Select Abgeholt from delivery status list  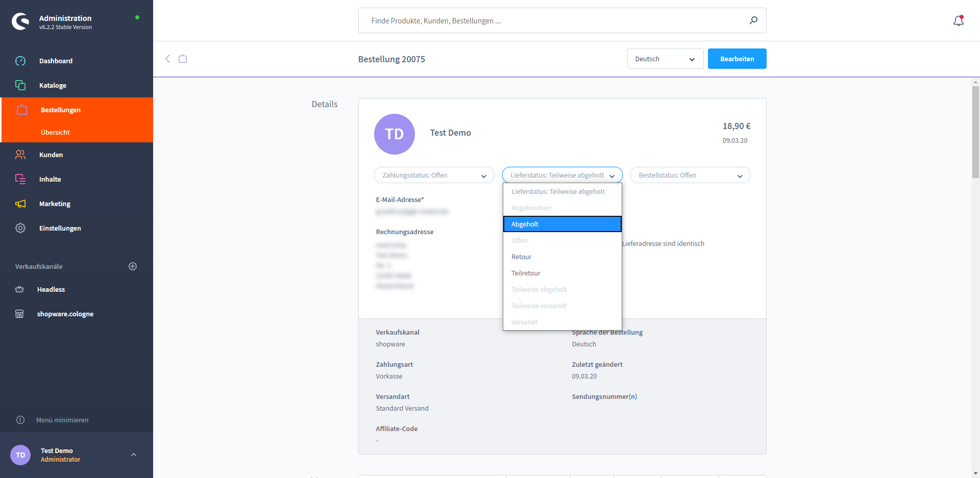coord(562,224)
